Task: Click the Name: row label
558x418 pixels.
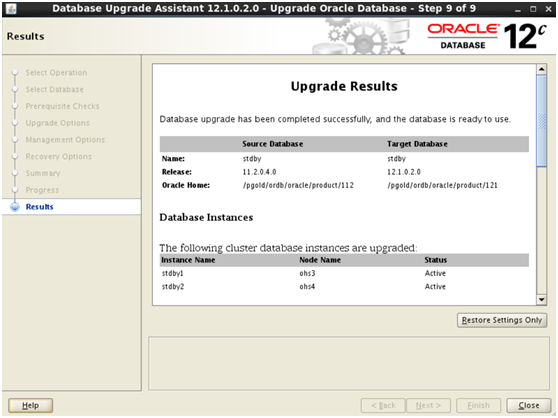Action: (x=173, y=159)
